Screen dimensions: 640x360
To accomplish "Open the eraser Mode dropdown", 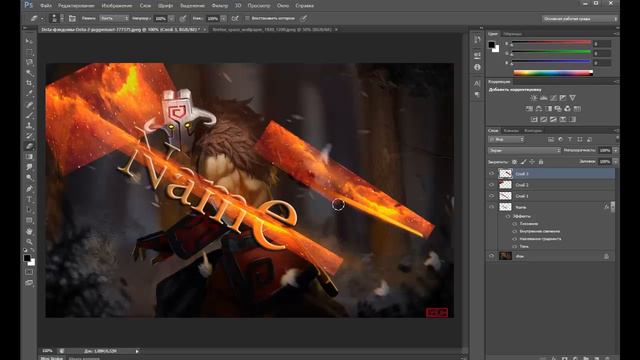I will click(x=114, y=18).
